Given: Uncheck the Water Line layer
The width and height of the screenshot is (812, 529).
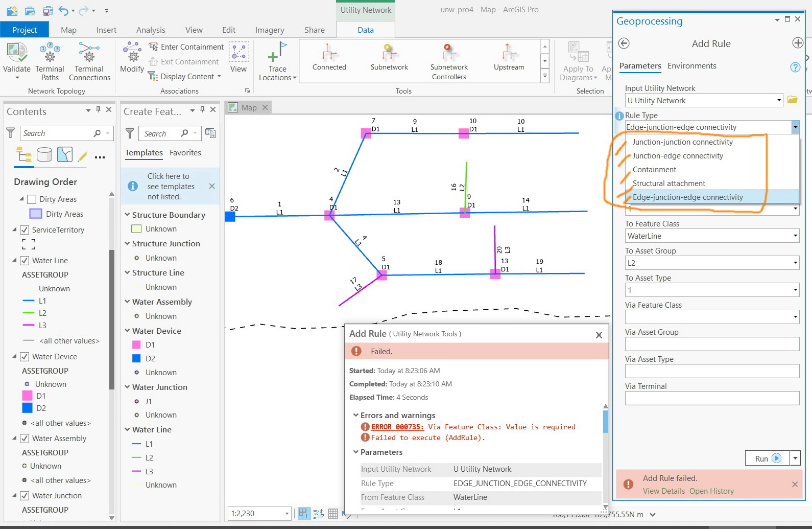Looking at the screenshot, I should point(25,261).
